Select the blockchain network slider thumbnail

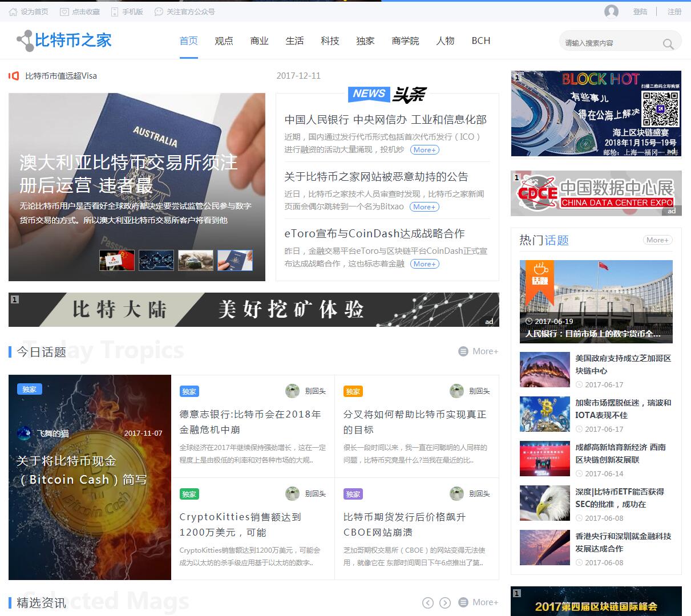pyautogui.click(x=156, y=260)
